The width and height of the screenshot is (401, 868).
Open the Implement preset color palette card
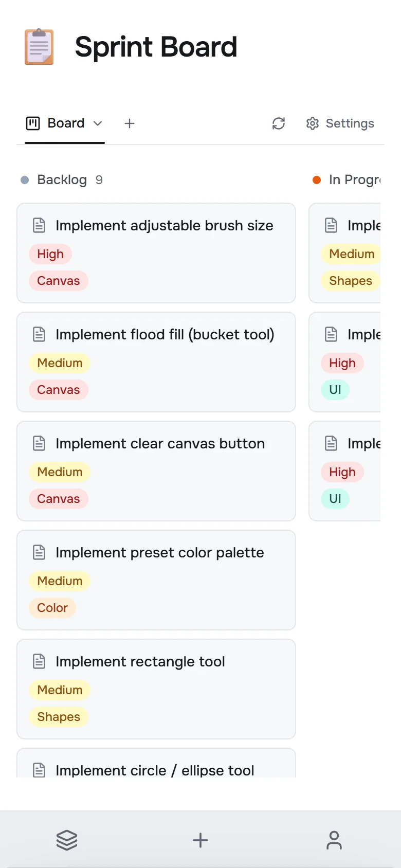(156, 580)
